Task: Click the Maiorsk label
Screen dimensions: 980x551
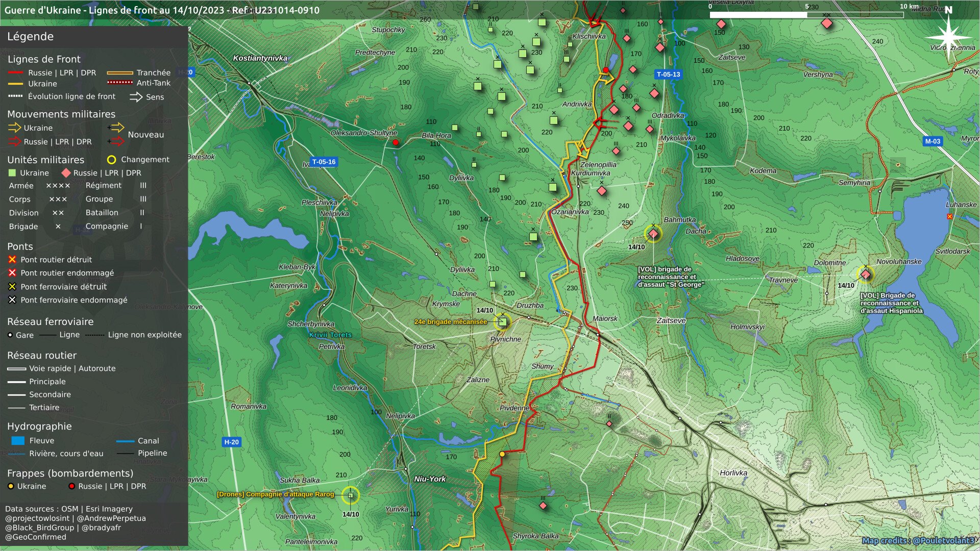Action: pyautogui.click(x=605, y=318)
